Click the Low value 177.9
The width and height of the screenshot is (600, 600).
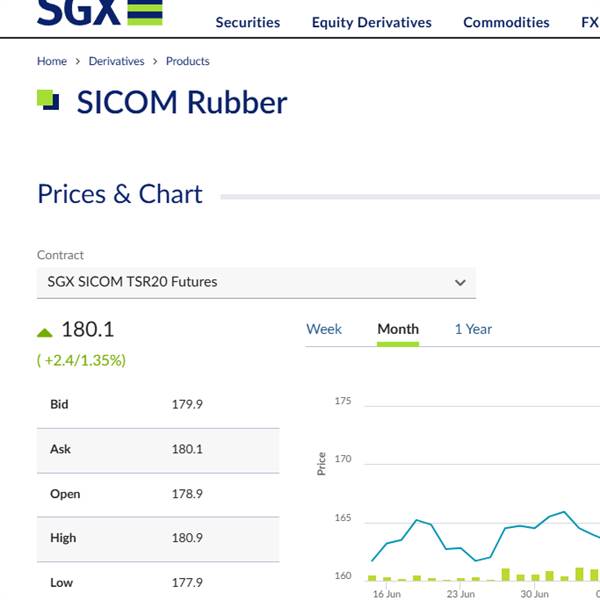coord(187,583)
